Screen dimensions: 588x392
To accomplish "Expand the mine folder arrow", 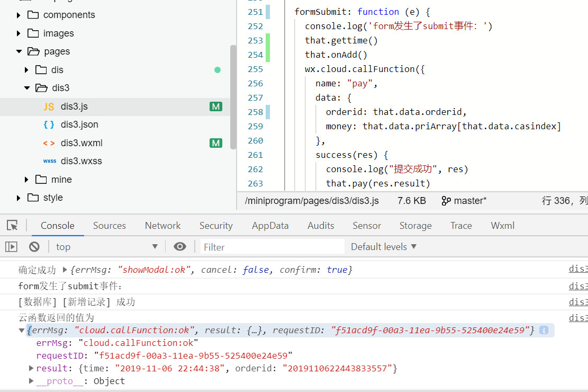I will [26, 180].
